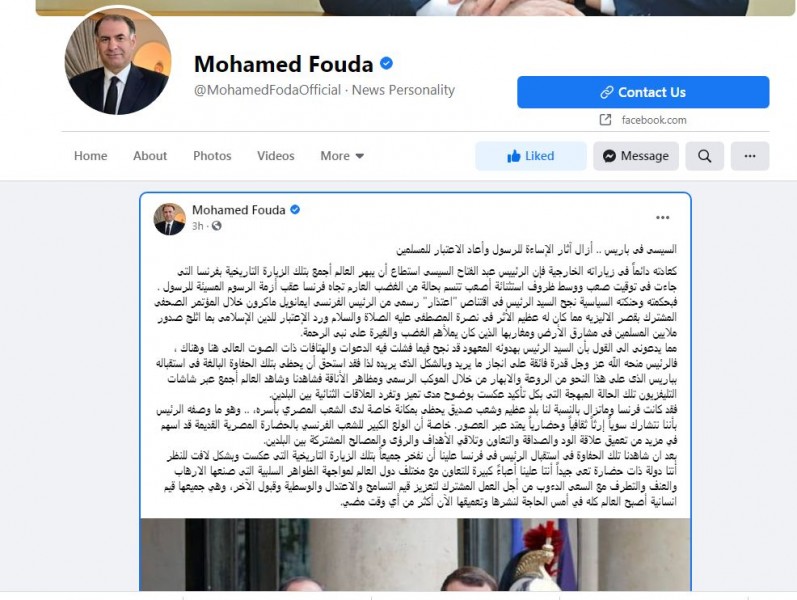
Task: Click the Contact Us button
Action: [643, 92]
